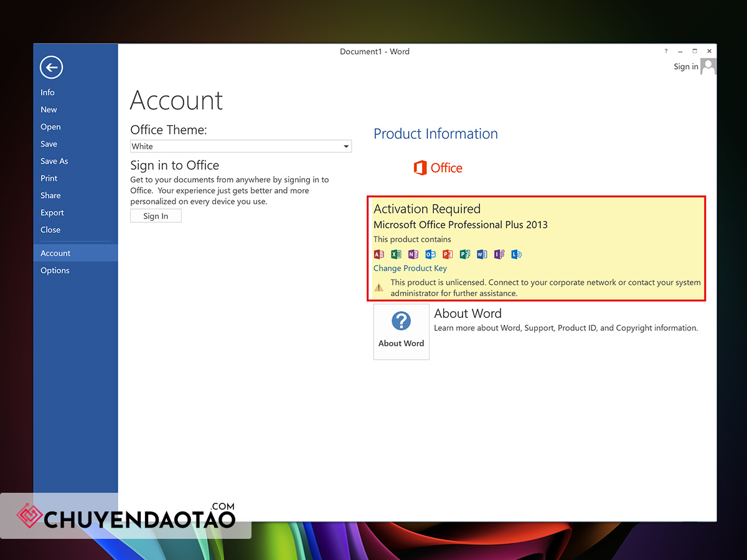Open the Info page in sidebar

click(75, 92)
